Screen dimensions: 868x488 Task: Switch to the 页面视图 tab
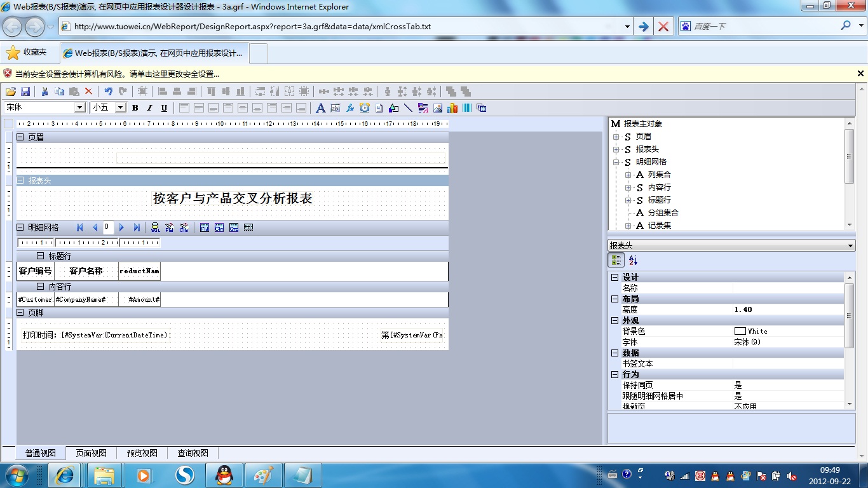(91, 453)
